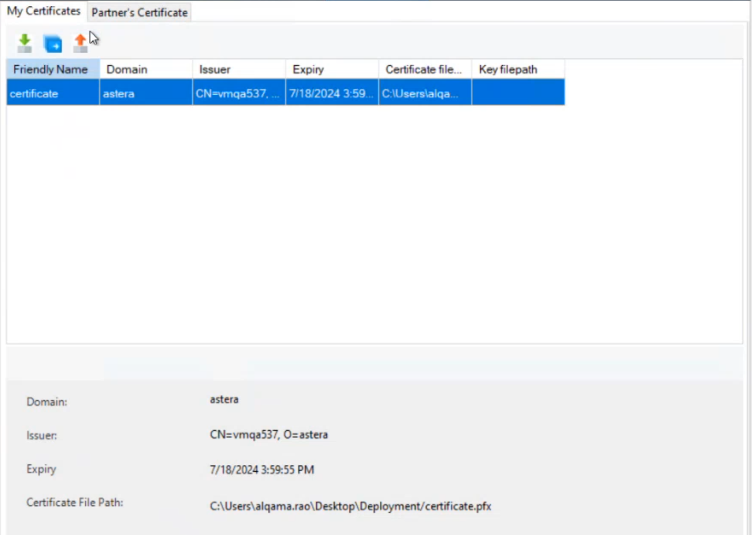The width and height of the screenshot is (752, 535).
Task: Open the Partner's Certificate tab
Action: (139, 12)
